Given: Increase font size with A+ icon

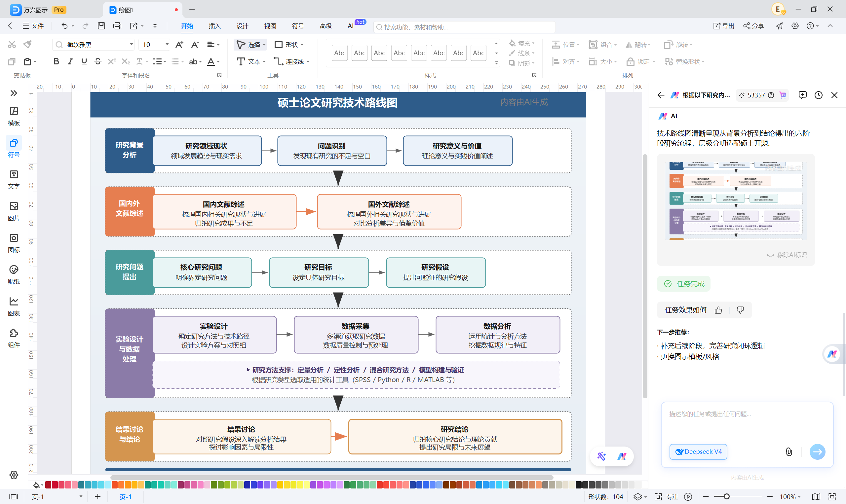Looking at the screenshot, I should point(179,45).
